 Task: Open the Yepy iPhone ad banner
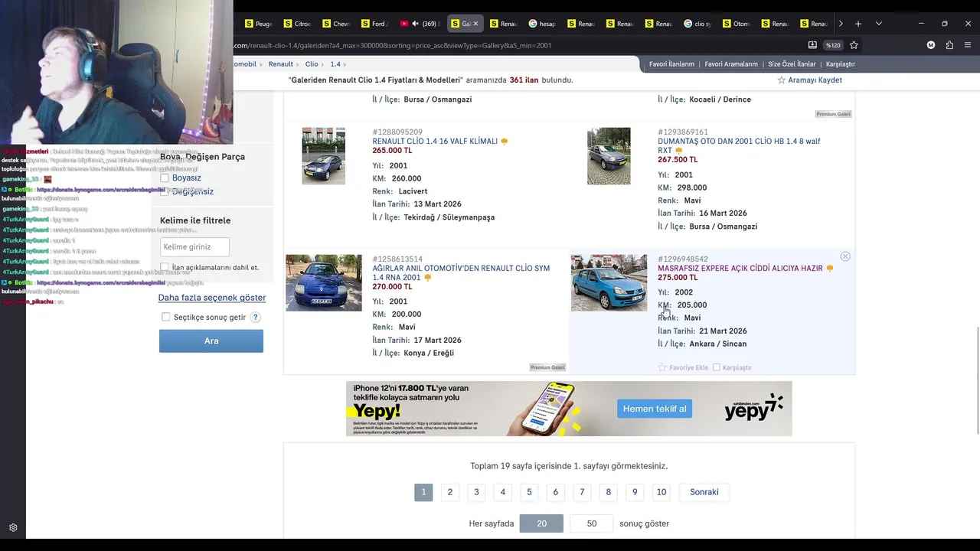click(568, 409)
